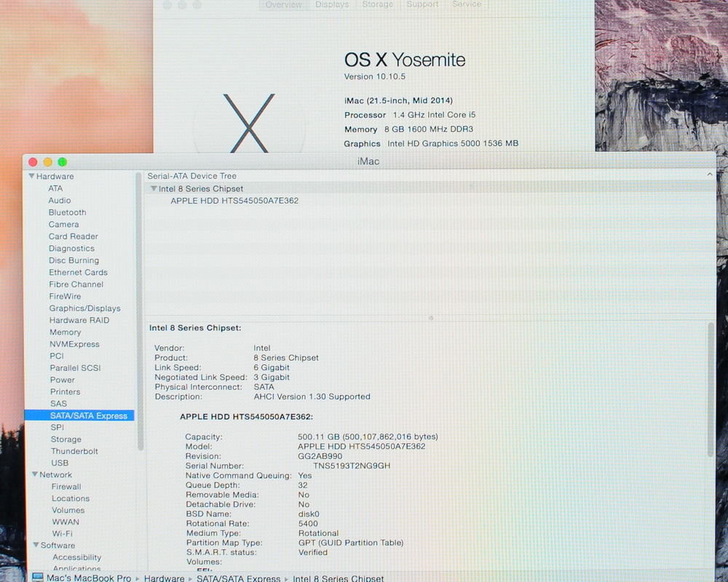Click Mac's MacBook Pro computer icon in path bar
The image size is (728, 582).
(38, 578)
